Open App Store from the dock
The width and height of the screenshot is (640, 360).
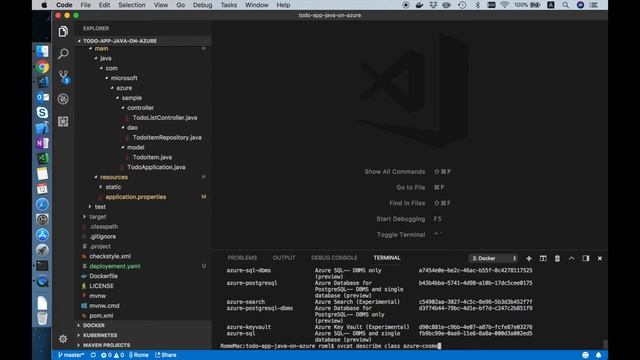coord(42,235)
